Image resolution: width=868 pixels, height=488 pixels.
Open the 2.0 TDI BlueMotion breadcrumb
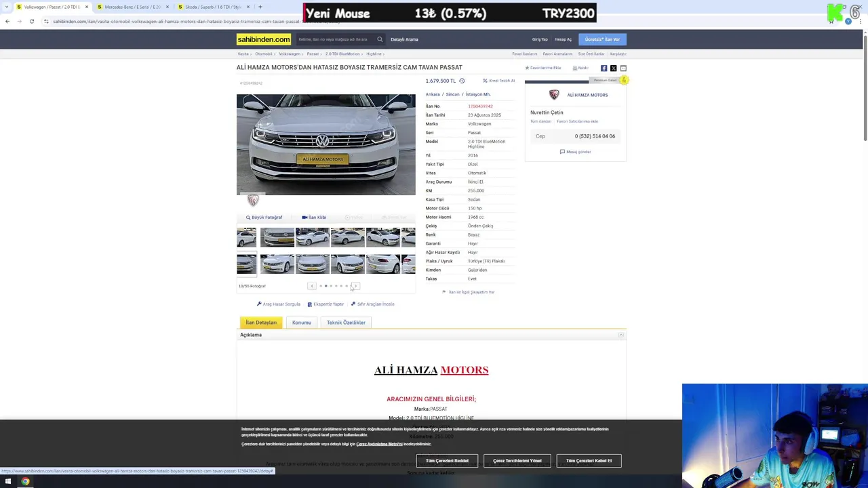click(342, 54)
